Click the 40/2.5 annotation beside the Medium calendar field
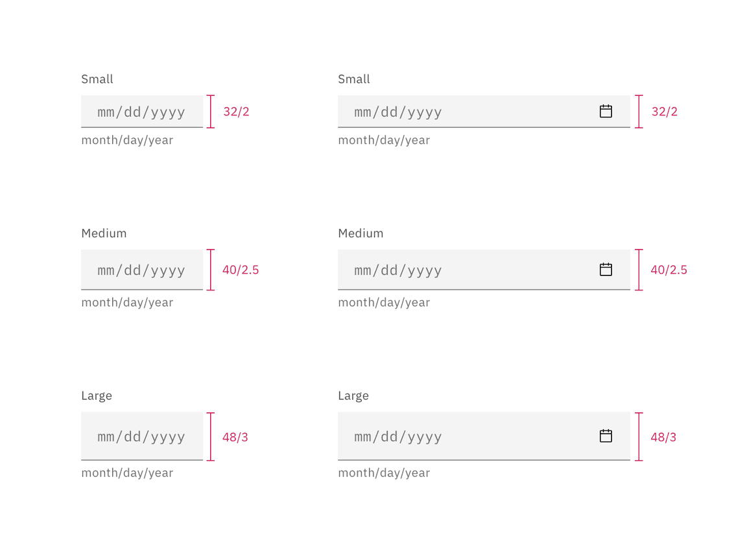 click(669, 270)
